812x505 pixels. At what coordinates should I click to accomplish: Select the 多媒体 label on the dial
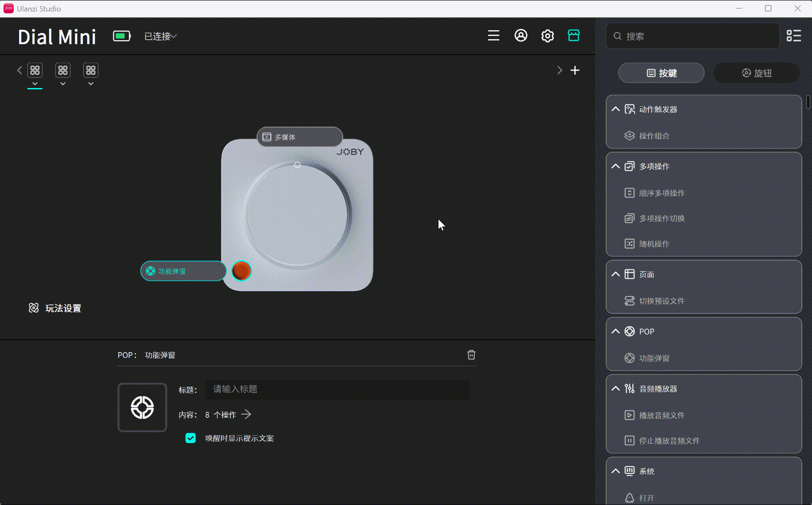click(x=300, y=137)
